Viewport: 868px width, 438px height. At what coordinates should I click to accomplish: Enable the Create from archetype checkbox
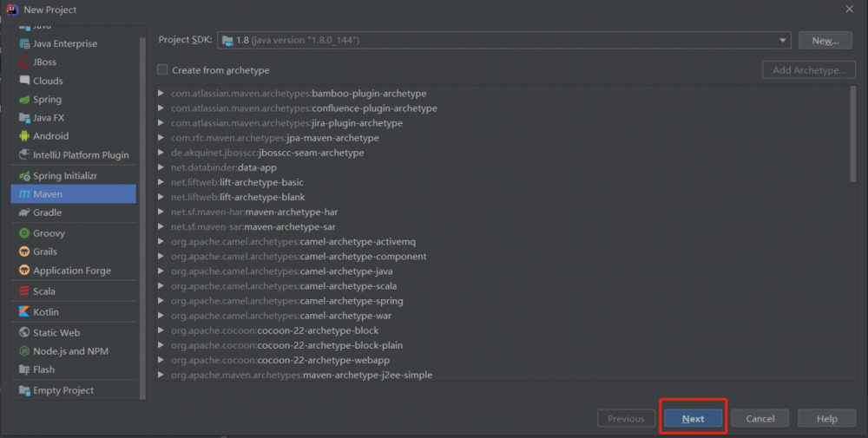tap(162, 70)
